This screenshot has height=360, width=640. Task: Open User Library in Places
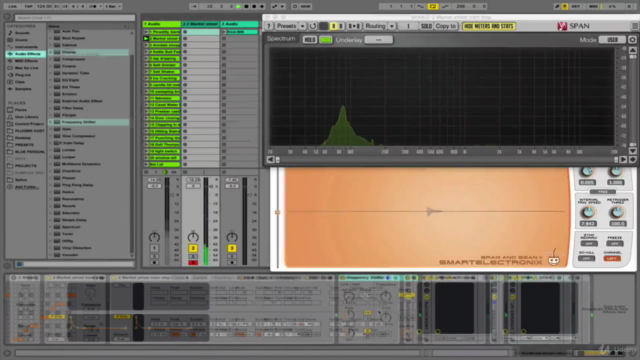pos(26,117)
